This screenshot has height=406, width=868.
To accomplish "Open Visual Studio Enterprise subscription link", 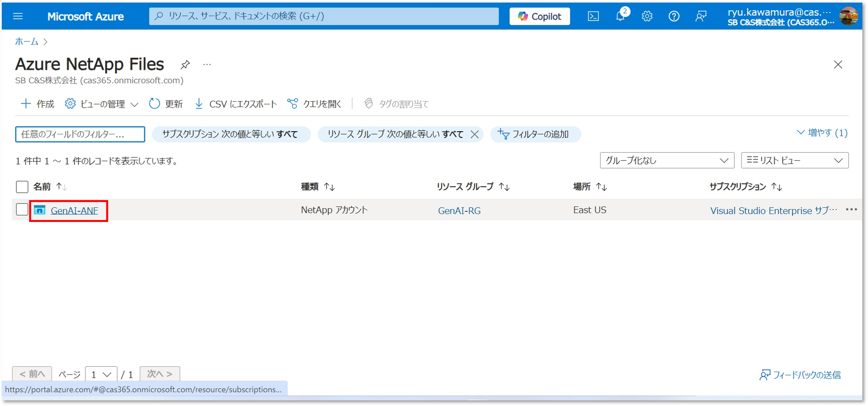I will coord(774,211).
